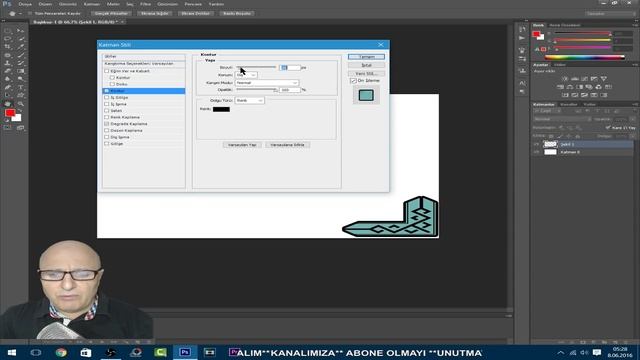
Task: Enable the Desen Kaplama style checkbox
Action: click(x=107, y=131)
